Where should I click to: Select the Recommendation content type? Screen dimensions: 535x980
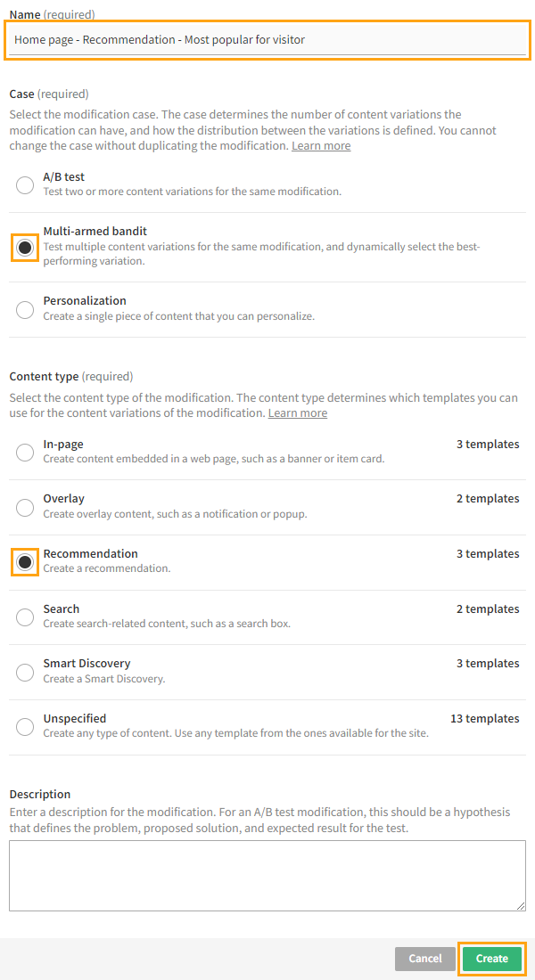coord(25,562)
